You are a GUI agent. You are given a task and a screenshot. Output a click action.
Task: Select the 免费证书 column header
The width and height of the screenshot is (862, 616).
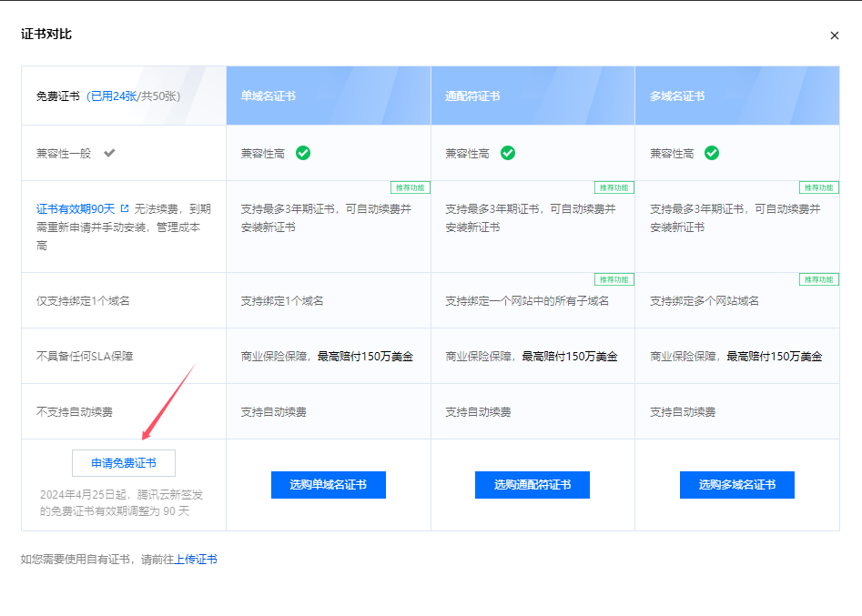point(58,96)
